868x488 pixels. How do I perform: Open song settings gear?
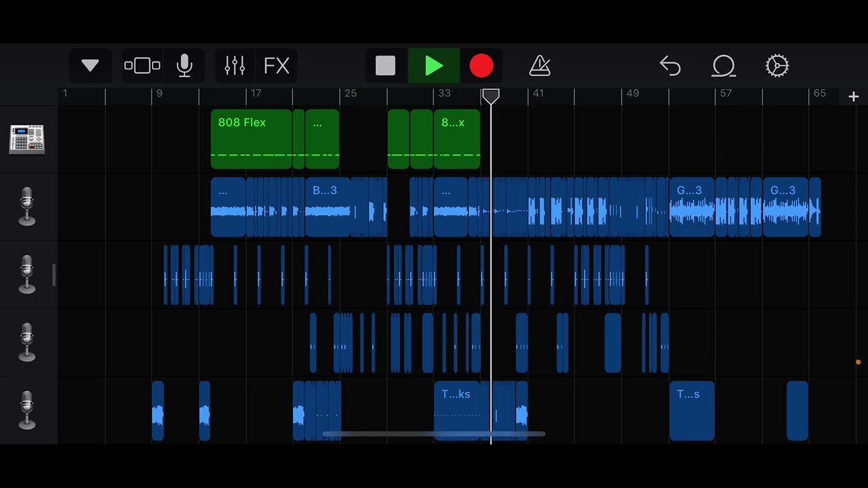click(x=777, y=66)
